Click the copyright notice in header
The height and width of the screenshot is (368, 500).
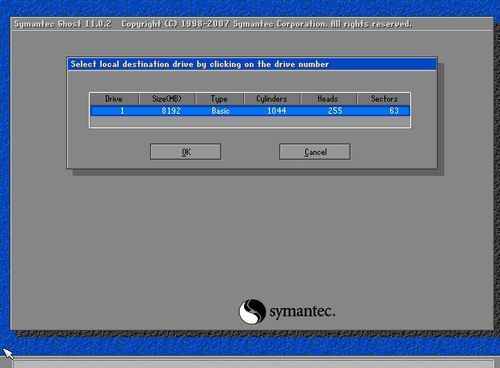point(266,24)
